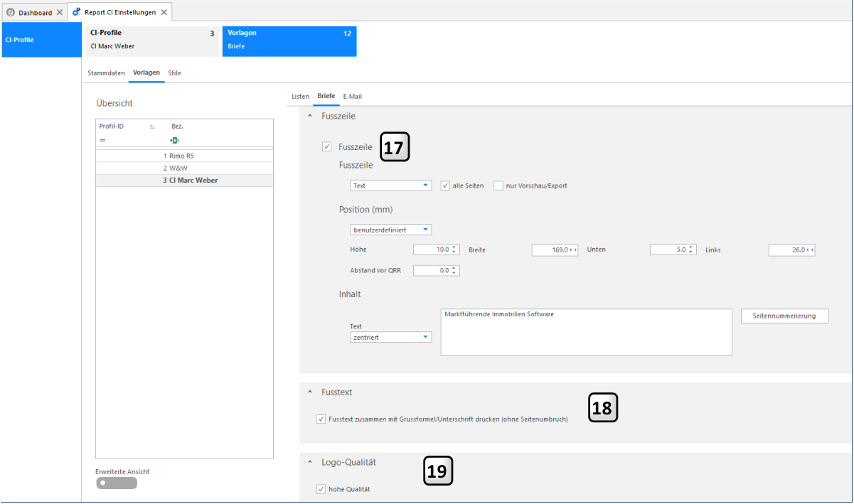Viewport: 854px width, 504px height.
Task: Click the Dashboard tab icon
Action: (x=11, y=13)
